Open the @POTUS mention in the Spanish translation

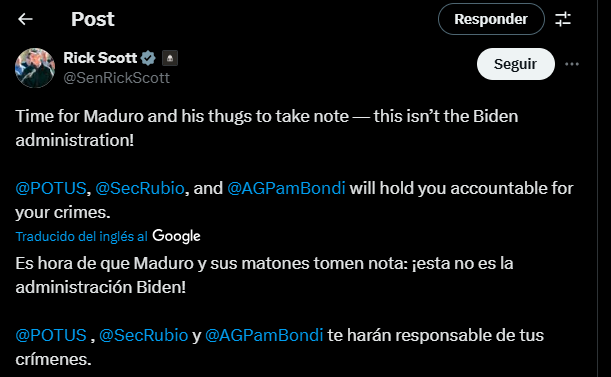click(x=51, y=335)
